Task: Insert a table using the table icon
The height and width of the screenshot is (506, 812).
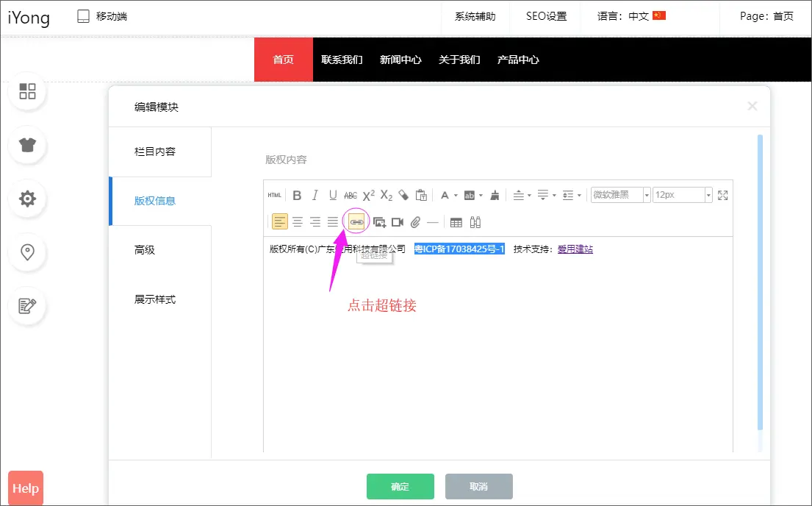Action: pyautogui.click(x=456, y=222)
